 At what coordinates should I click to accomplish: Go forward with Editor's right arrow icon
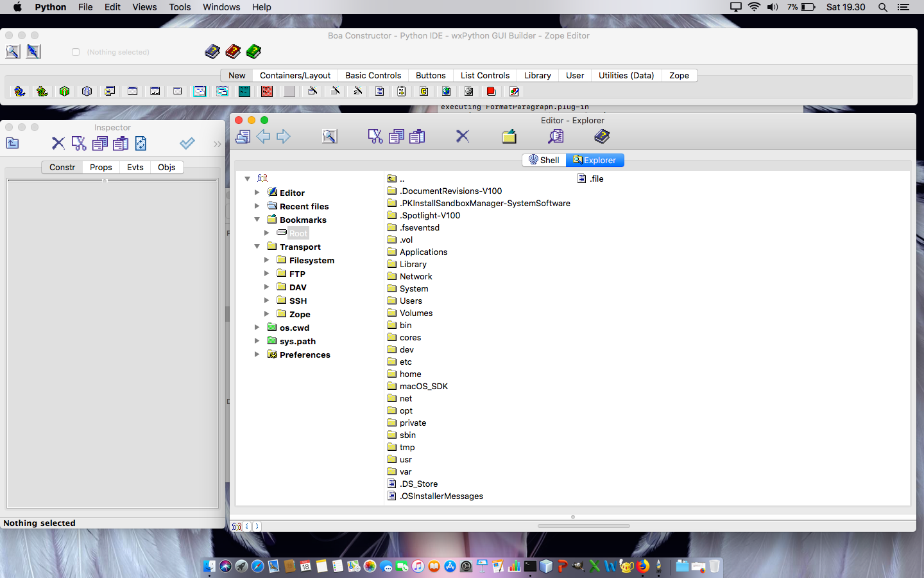[x=284, y=136]
